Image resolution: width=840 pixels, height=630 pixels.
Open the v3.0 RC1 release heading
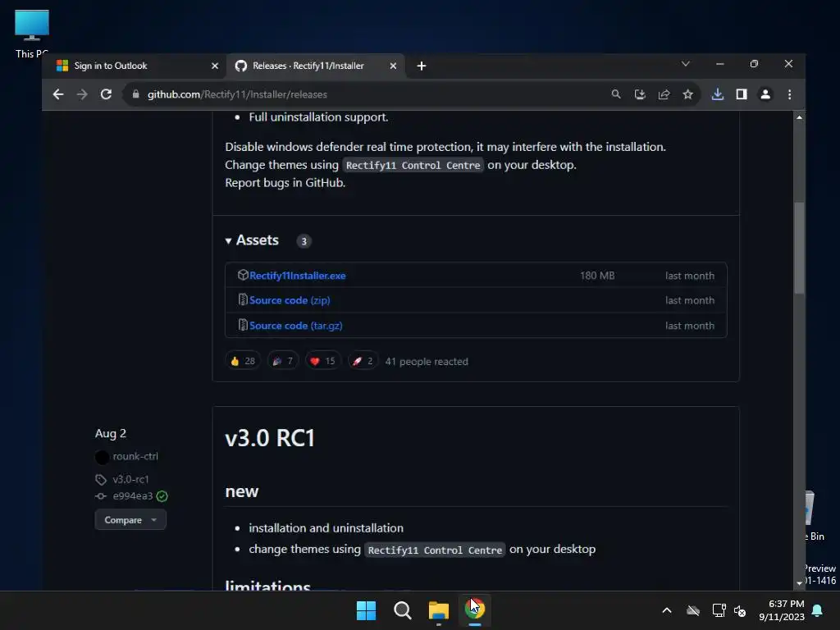[x=269, y=438]
